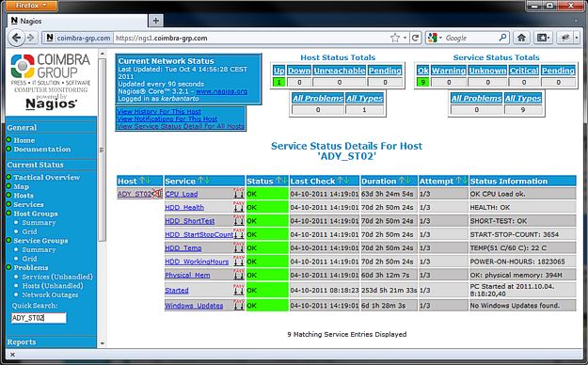
Task: Open Hosts (Unhandled) under Problems
Action: pyautogui.click(x=53, y=285)
